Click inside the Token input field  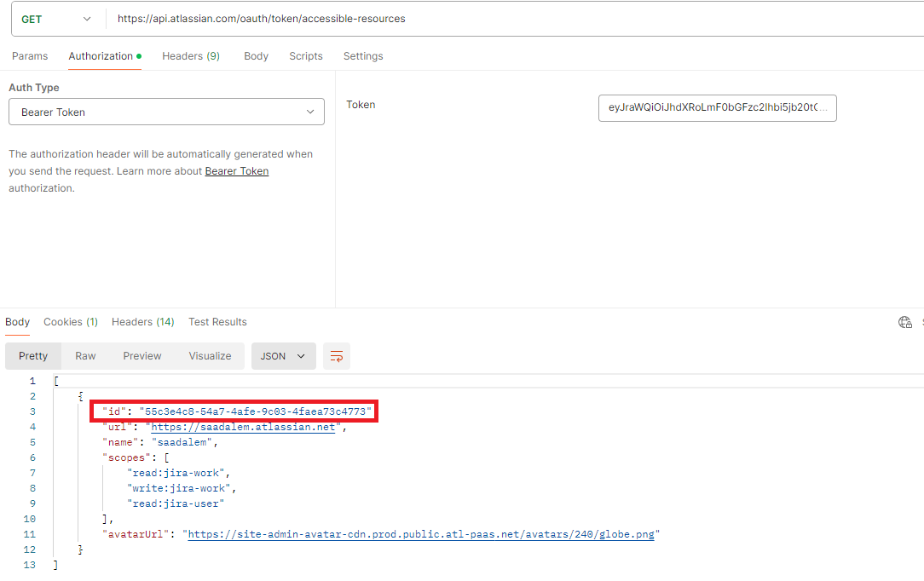point(717,108)
